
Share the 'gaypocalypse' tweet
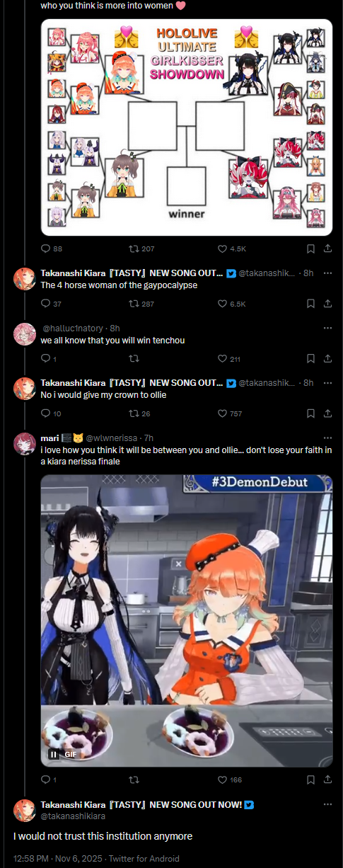point(327,304)
